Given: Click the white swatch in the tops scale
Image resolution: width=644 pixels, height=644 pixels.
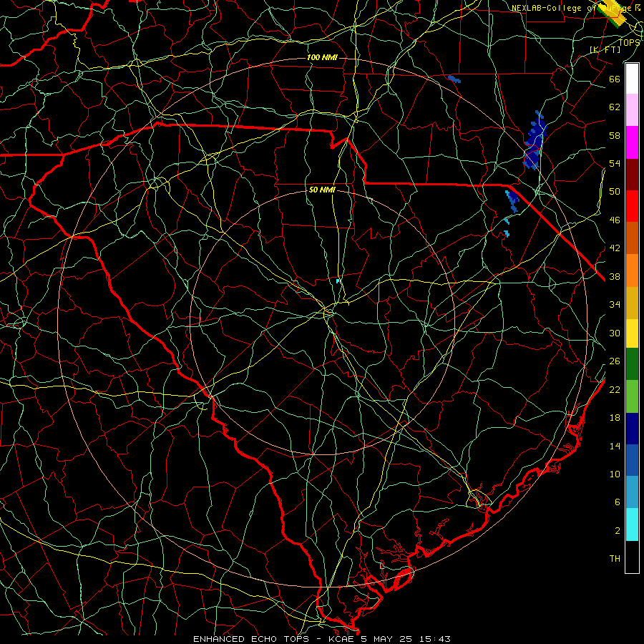Looking at the screenshot, I should pos(632,79).
